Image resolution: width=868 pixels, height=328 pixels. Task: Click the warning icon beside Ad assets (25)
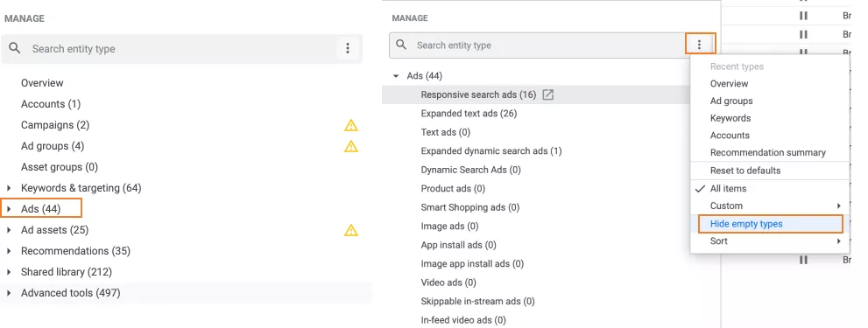point(351,230)
